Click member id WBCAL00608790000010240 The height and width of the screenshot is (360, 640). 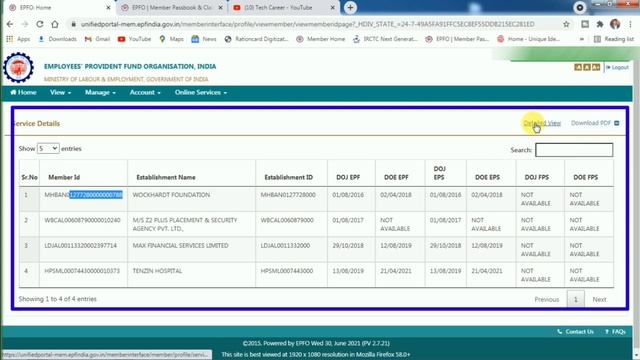pos(82,220)
